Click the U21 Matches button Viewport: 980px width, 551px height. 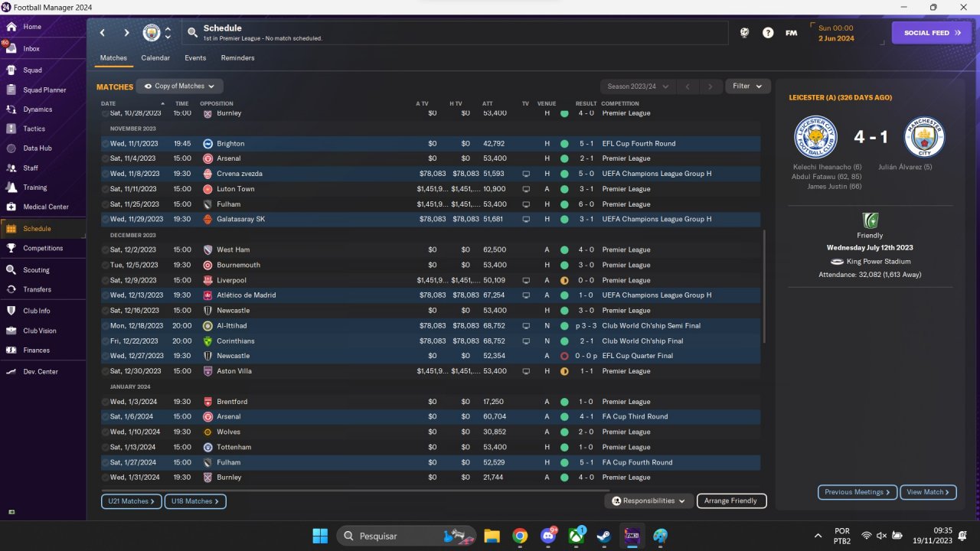[x=132, y=501]
